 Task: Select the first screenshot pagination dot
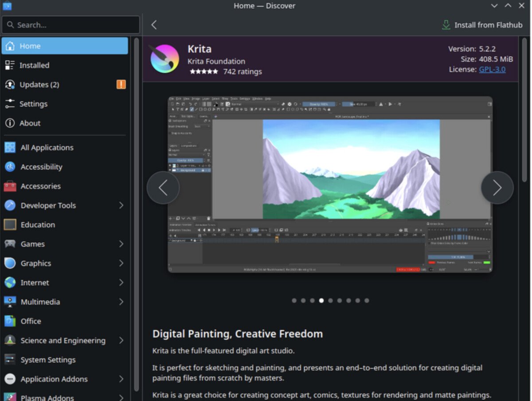(x=294, y=300)
